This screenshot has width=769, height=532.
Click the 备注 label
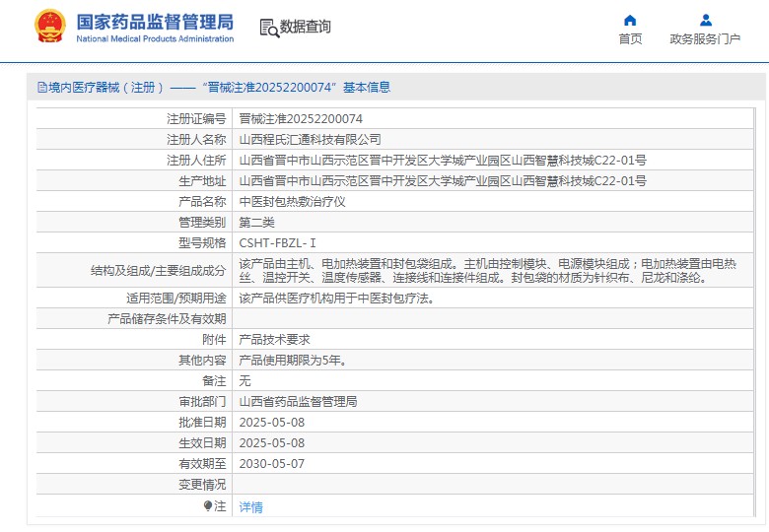214,380
